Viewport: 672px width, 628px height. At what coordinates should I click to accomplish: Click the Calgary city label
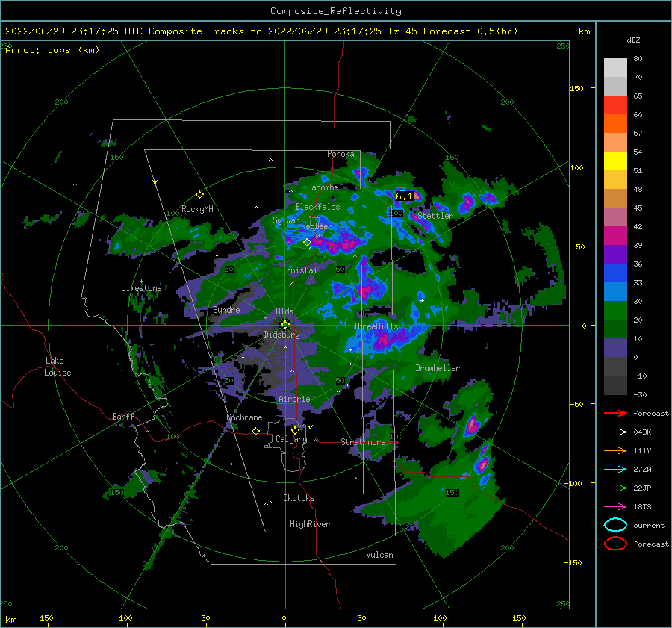click(x=291, y=439)
